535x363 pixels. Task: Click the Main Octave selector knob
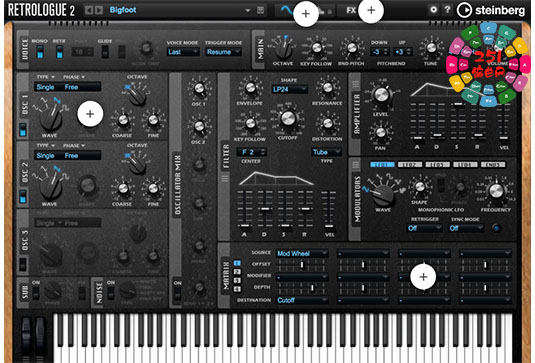point(283,50)
